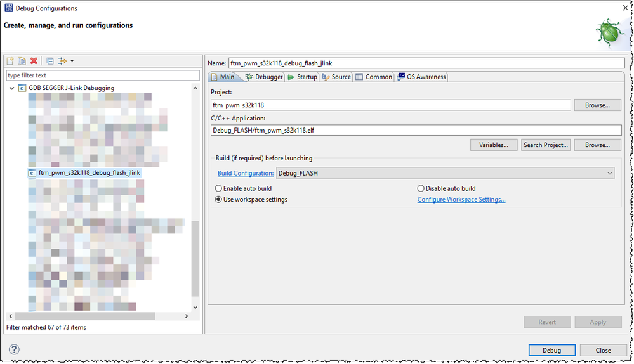Focus the configuration Name input field
Viewport: 634px width, 364px height.
[426, 63]
